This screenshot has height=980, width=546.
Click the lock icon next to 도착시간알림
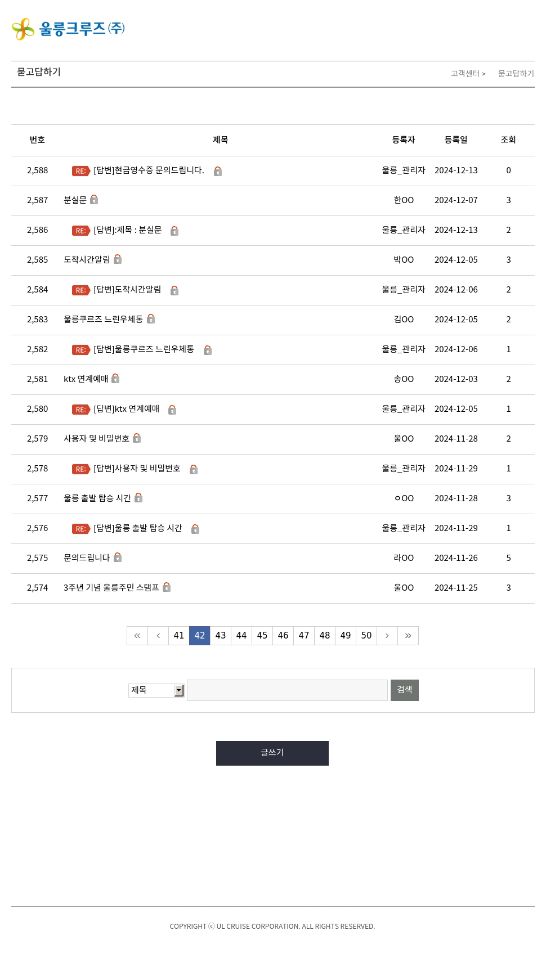point(118,259)
